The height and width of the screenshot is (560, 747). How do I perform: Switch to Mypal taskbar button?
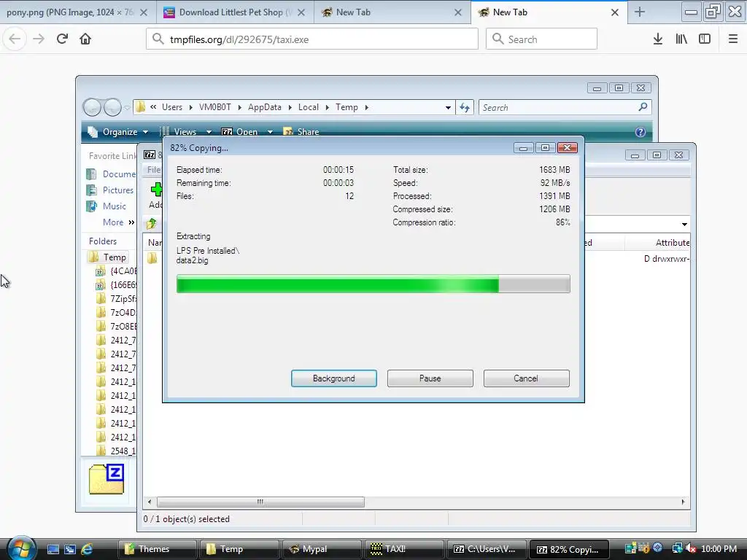322,549
